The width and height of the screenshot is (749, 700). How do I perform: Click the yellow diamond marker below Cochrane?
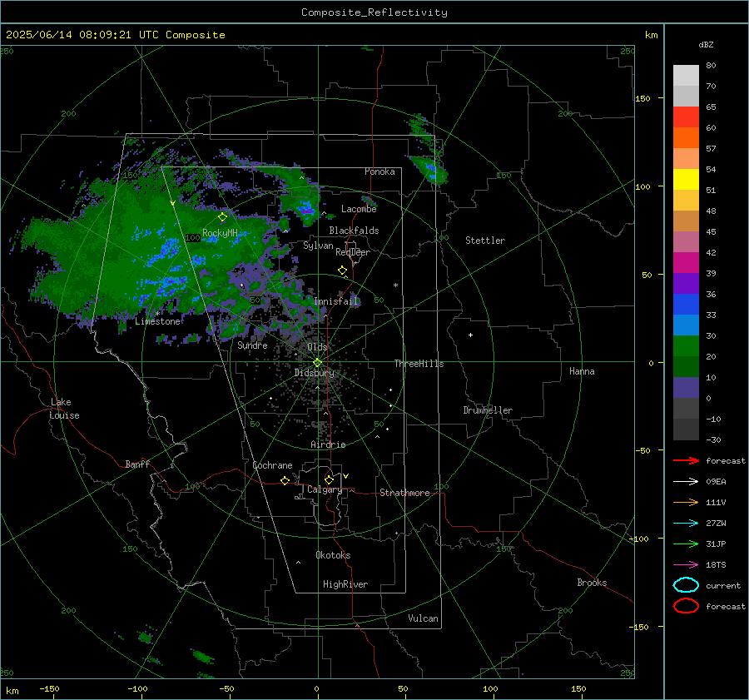coord(285,481)
